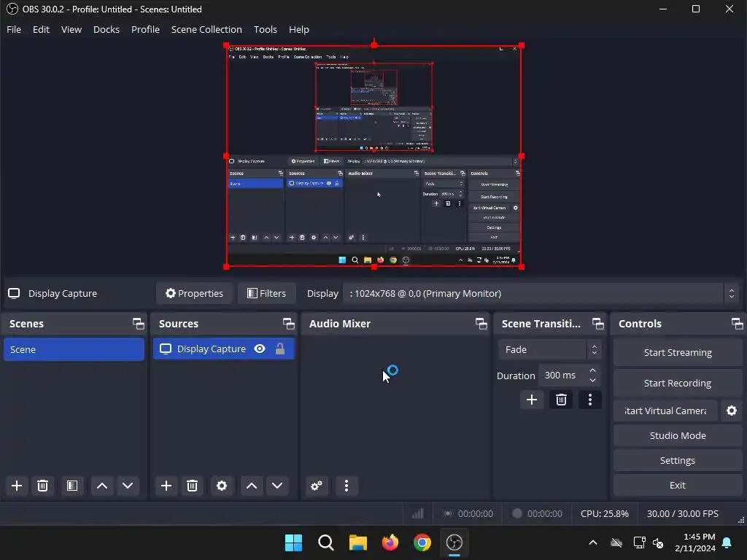
Task: Open the Display monitor dropdown
Action: pos(541,293)
